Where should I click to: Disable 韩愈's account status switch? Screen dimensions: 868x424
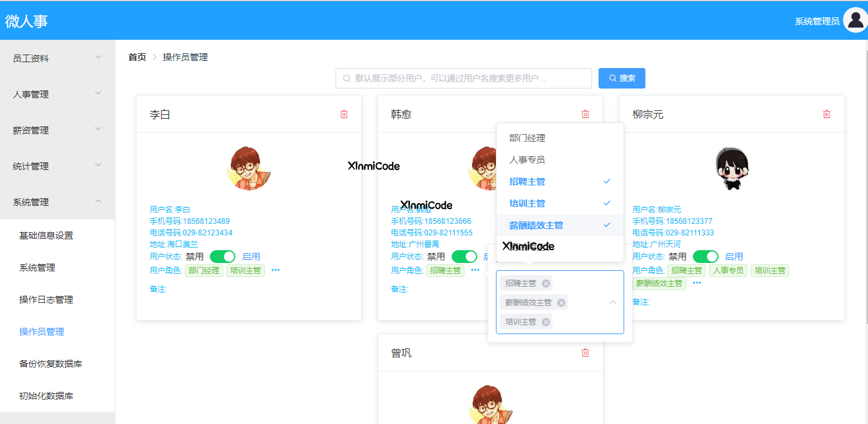464,256
